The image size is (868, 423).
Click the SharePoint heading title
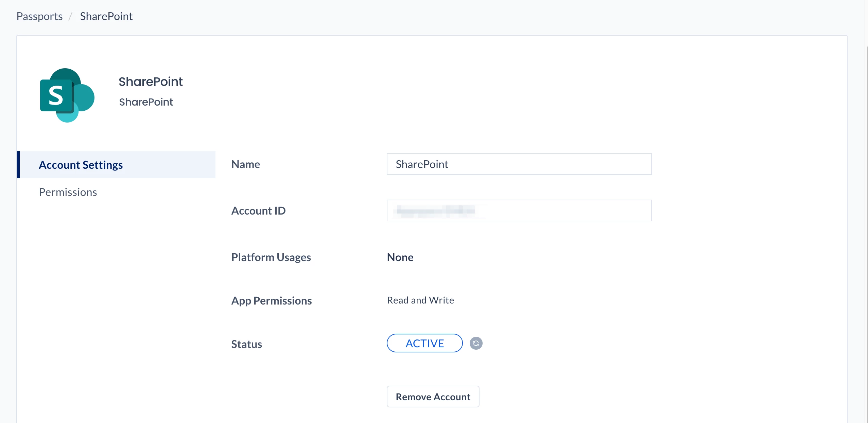tap(151, 82)
